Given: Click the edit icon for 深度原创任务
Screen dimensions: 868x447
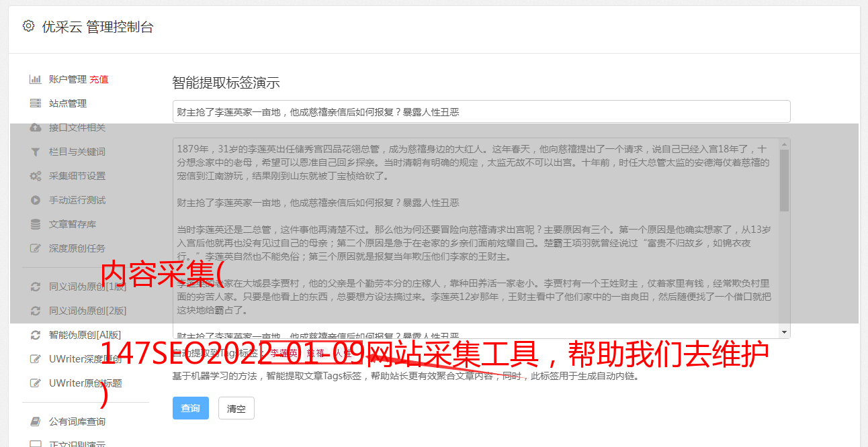Looking at the screenshot, I should (36, 248).
